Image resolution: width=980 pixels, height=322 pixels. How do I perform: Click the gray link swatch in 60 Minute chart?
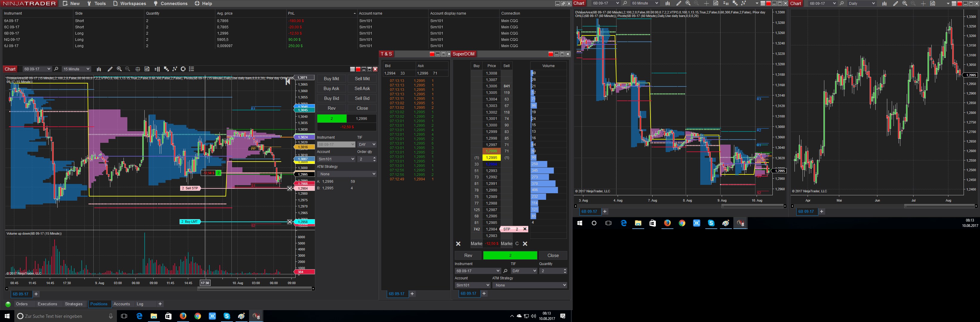763,3
